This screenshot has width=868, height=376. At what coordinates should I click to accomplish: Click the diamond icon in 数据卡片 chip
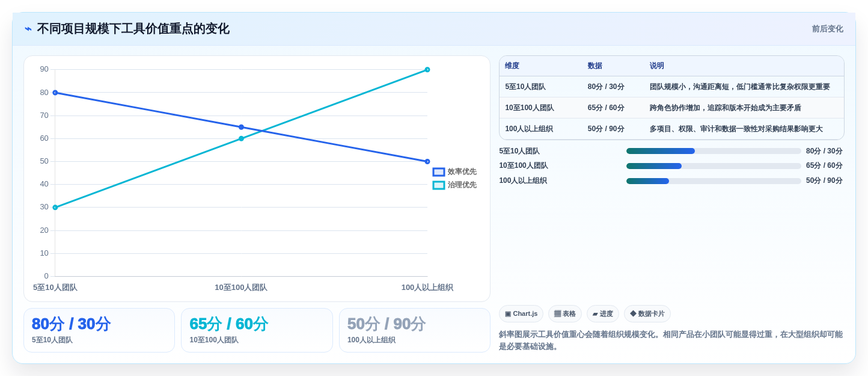(x=633, y=313)
